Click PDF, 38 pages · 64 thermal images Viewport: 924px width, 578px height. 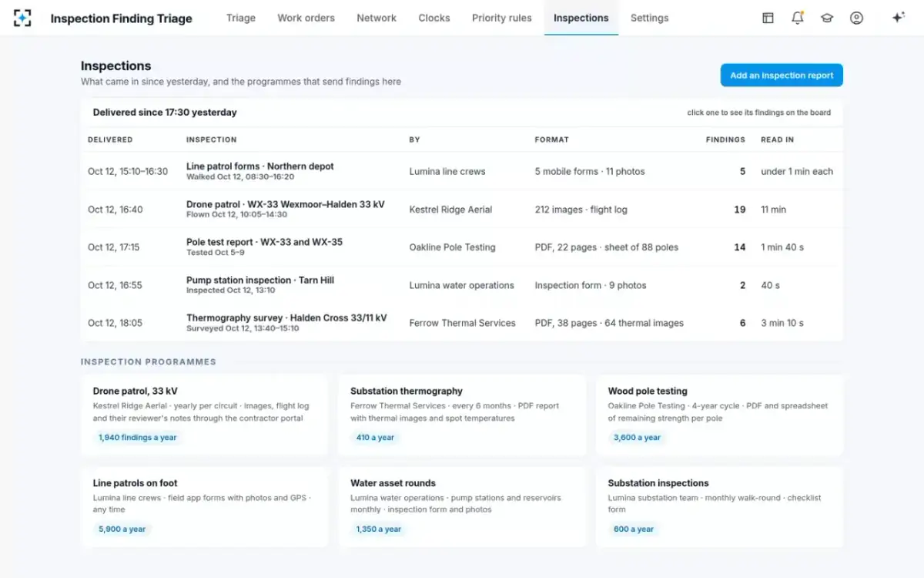[x=609, y=323]
